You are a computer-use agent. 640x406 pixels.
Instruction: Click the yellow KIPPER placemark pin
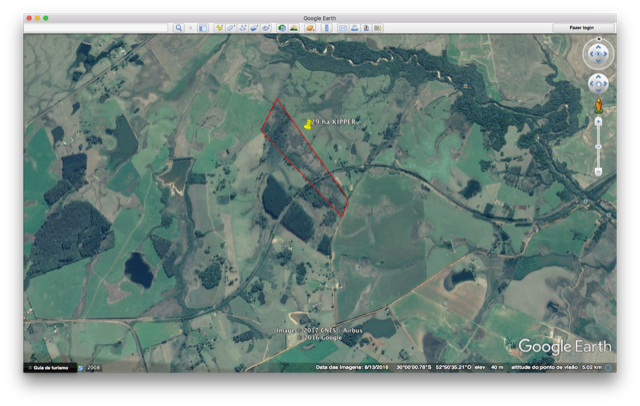click(x=308, y=124)
